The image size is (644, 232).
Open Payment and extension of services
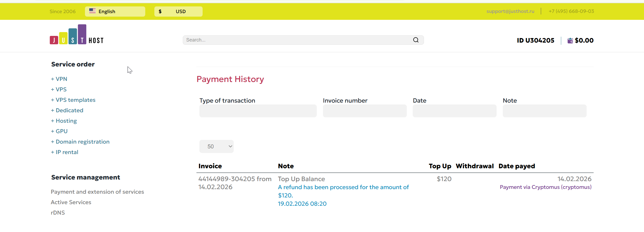(x=97, y=192)
